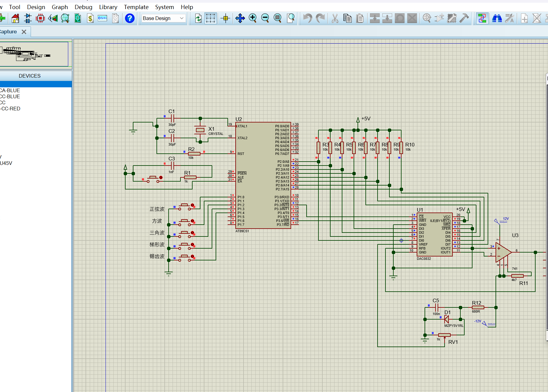Viewport: 548px width, 392px height.
Task: Click the Packaging Tool wrench icon
Action: click(452, 18)
